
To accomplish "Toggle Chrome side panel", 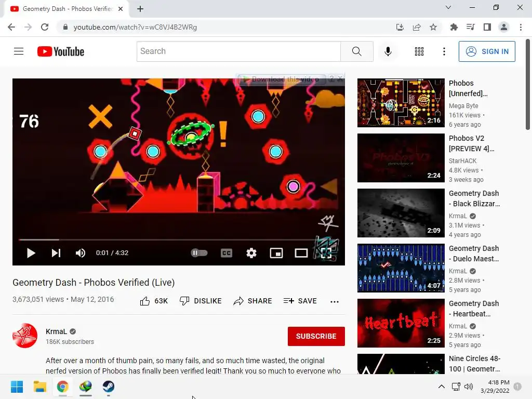I will [487, 27].
